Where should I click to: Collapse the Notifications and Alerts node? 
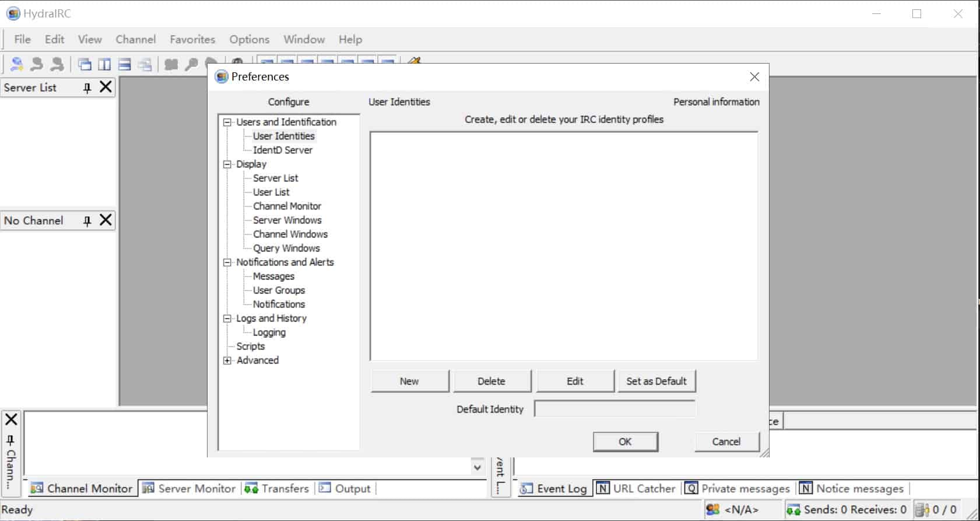click(x=227, y=263)
